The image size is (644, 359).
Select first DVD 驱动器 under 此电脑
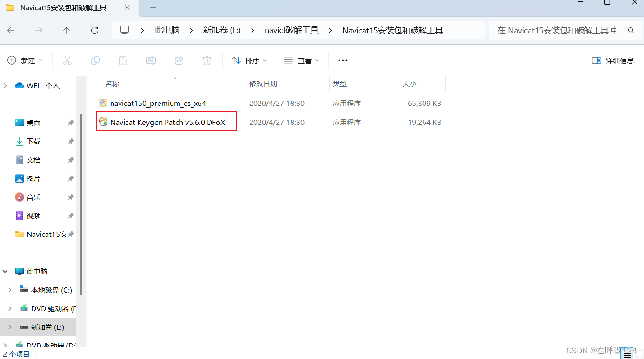[53, 308]
